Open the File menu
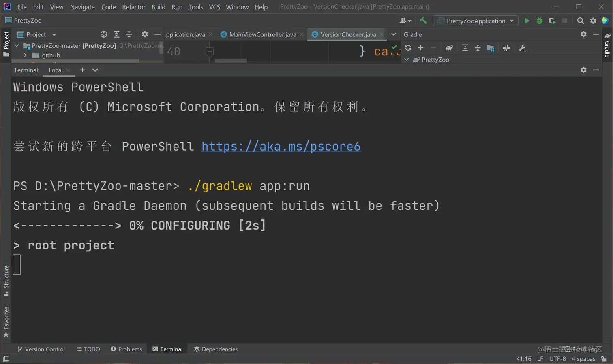The image size is (613, 364). [22, 7]
